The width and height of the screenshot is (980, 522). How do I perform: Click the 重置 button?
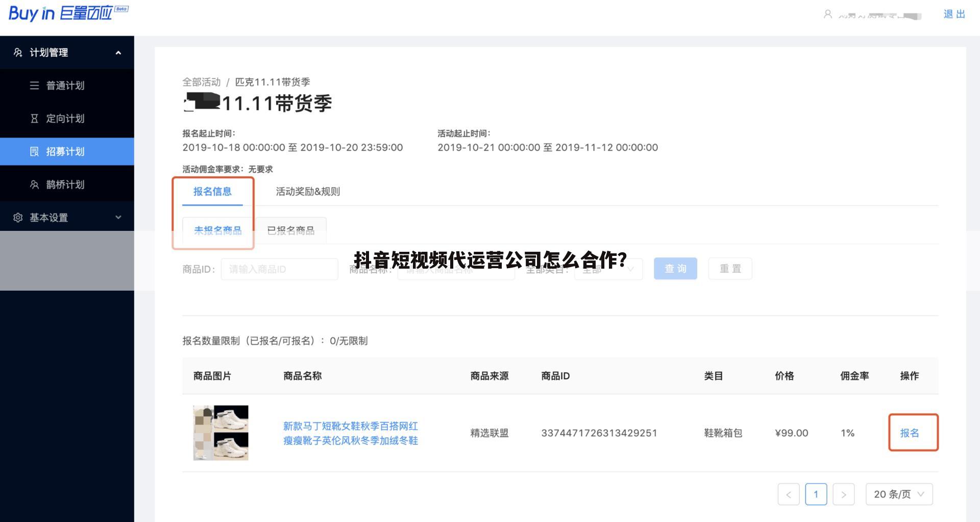730,269
